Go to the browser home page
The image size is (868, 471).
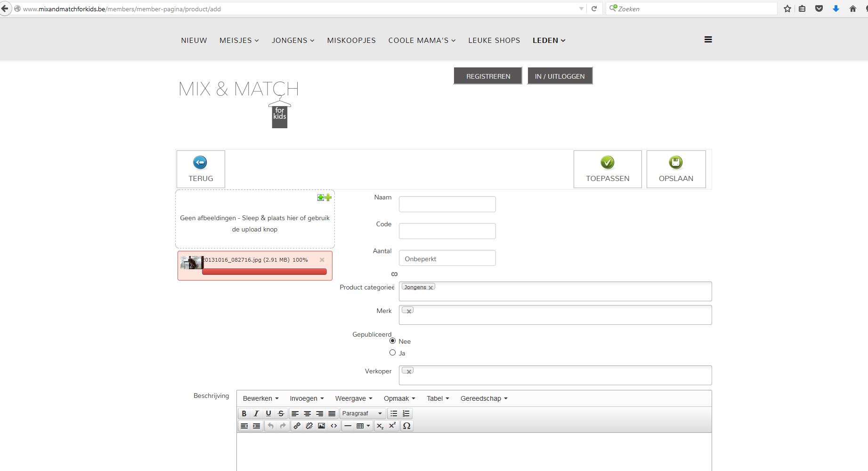pyautogui.click(x=853, y=8)
